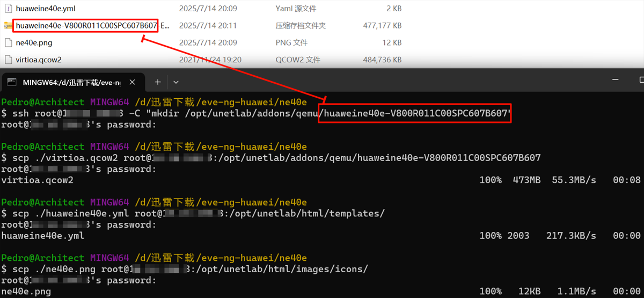
Task: Click file type 压缩存档文件夹
Action: pyautogui.click(x=301, y=25)
